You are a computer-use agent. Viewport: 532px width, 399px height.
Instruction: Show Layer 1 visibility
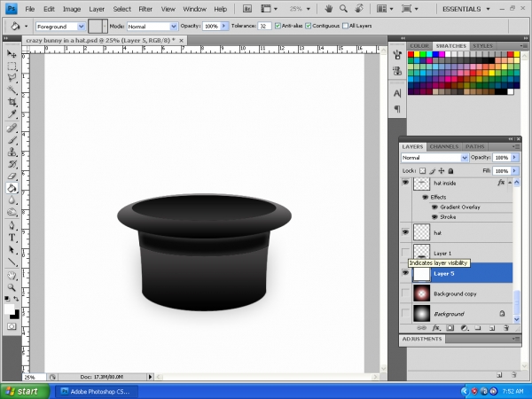405,253
